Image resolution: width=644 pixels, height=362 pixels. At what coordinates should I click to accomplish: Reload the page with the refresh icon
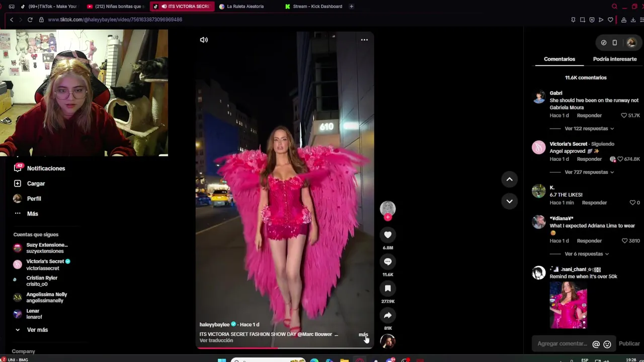click(30, 20)
